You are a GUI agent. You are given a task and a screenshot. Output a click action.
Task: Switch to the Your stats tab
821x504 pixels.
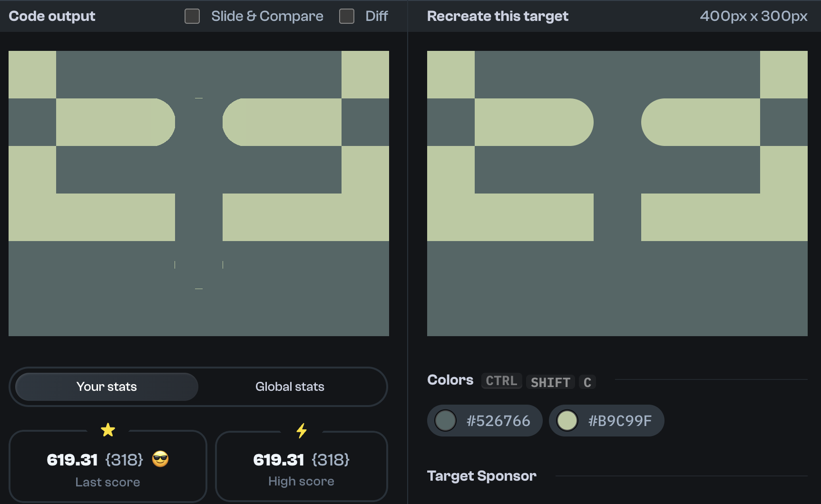(106, 387)
